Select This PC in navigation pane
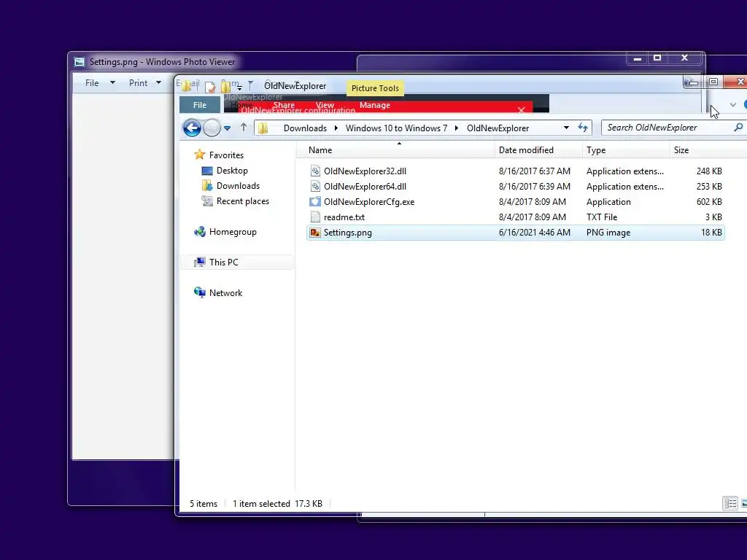 (223, 262)
